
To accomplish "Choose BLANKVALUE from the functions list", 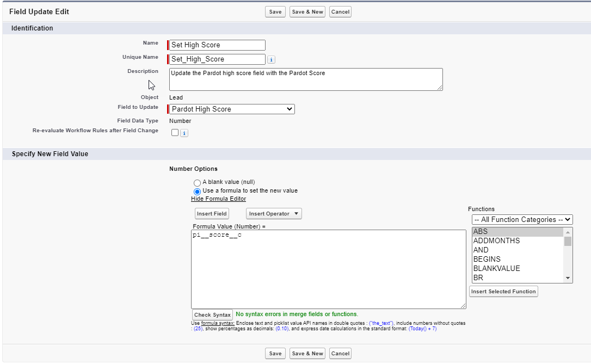I will 496,269.
